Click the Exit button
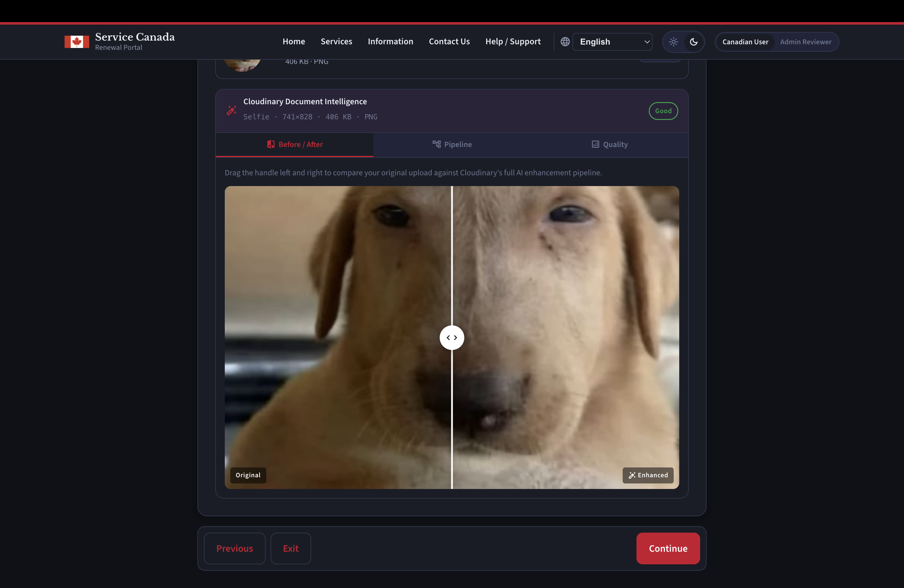This screenshot has height=588, width=904. pyautogui.click(x=291, y=548)
